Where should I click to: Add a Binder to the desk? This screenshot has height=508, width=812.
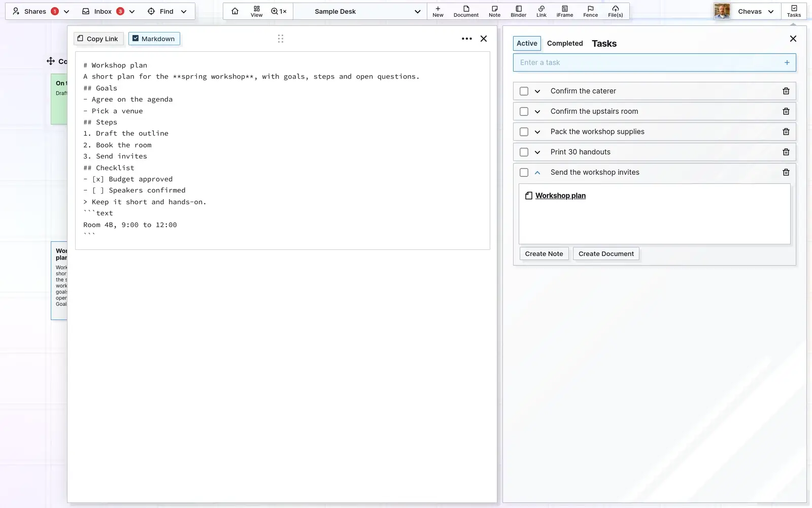[x=518, y=11]
